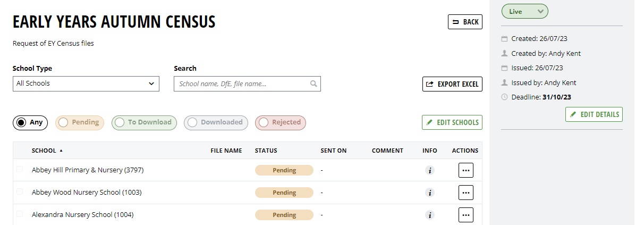This screenshot has width=644, height=225.
Task: Sort by the SCHOOL column header
Action: point(44,151)
